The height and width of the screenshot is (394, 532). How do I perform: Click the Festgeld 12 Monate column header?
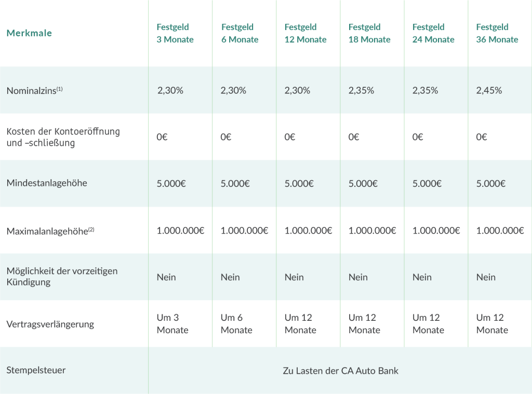305,33
